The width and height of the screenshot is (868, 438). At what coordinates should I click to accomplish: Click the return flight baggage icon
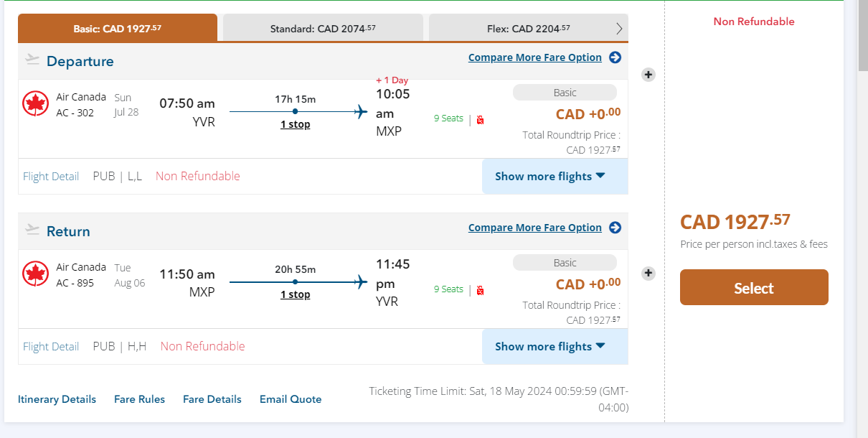click(480, 290)
